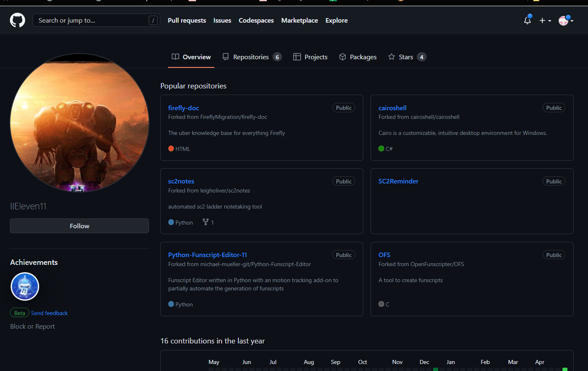Click 'The uber knowledge base for everything Firefly'

[x=226, y=133]
